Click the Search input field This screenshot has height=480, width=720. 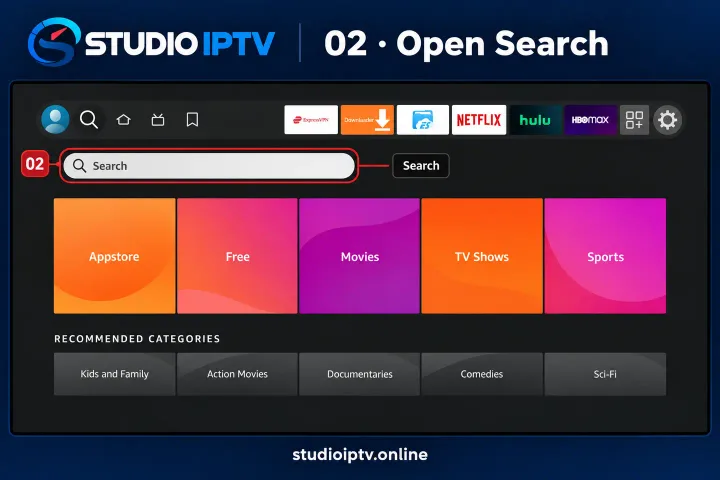[x=209, y=166]
